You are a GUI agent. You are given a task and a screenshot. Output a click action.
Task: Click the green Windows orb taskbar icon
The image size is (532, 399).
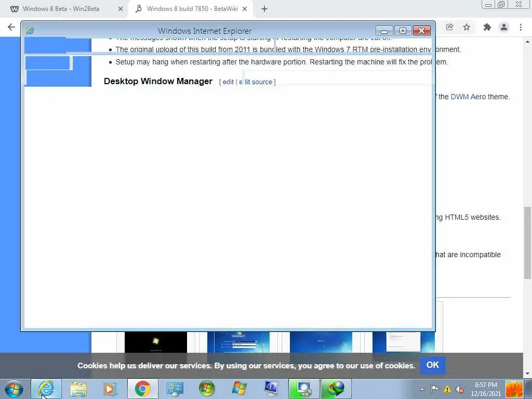pyautogui.click(x=207, y=389)
